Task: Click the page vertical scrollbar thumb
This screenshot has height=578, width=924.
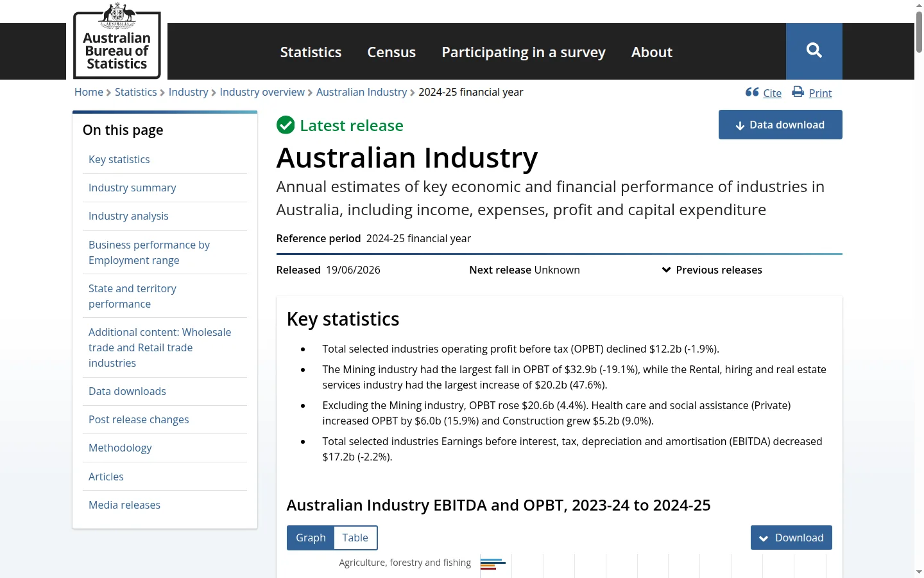Action: 919,31
